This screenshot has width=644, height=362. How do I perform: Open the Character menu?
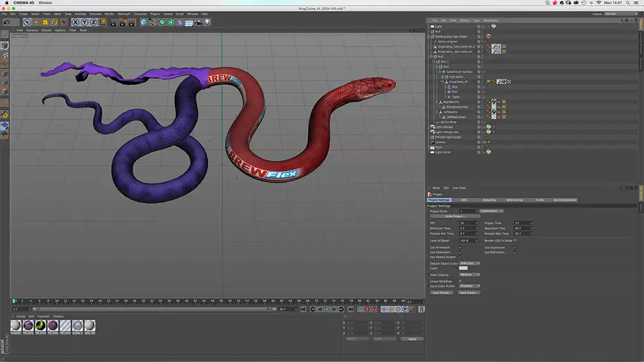pyautogui.click(x=140, y=14)
